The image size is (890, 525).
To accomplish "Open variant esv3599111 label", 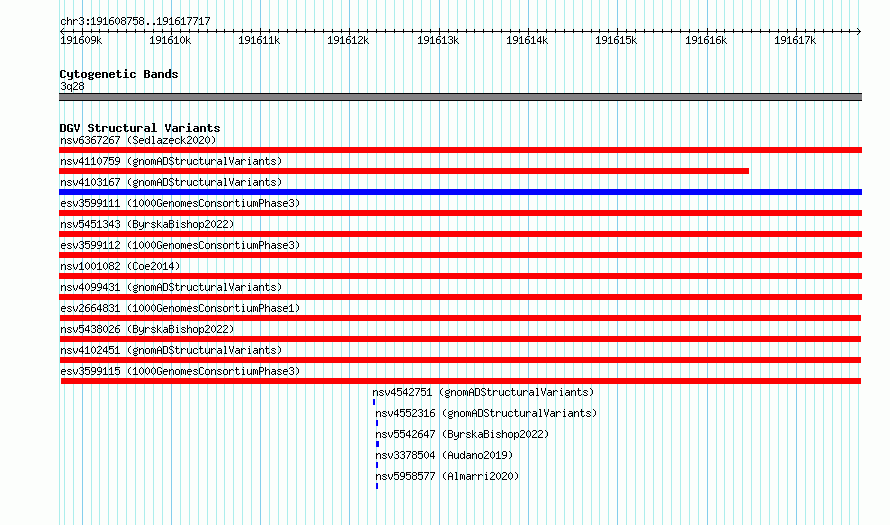I will point(180,203).
